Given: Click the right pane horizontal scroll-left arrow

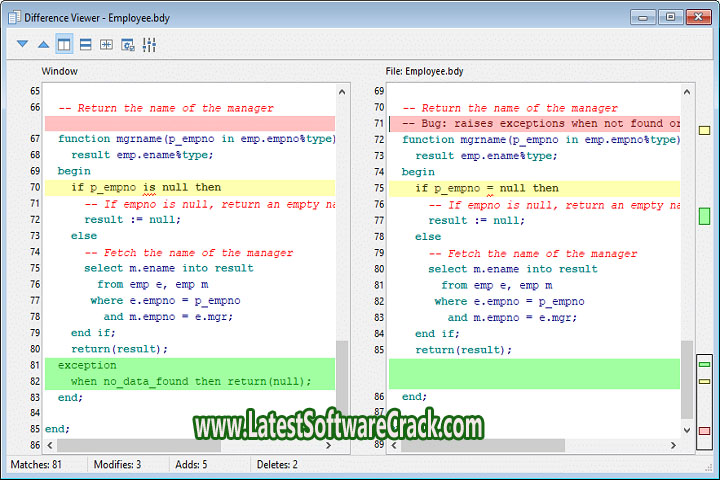Looking at the screenshot, I should (x=394, y=445).
